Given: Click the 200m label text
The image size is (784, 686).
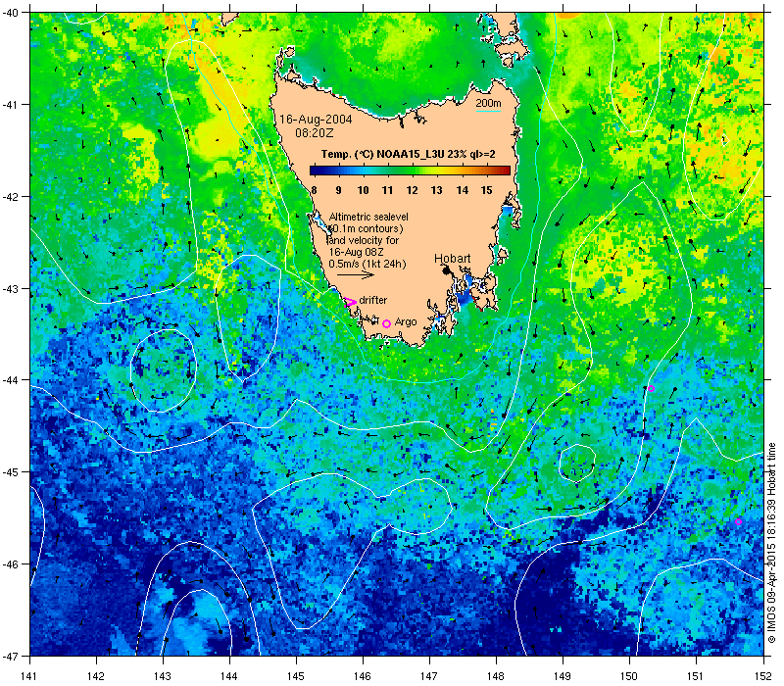Looking at the screenshot, I should point(488,104).
